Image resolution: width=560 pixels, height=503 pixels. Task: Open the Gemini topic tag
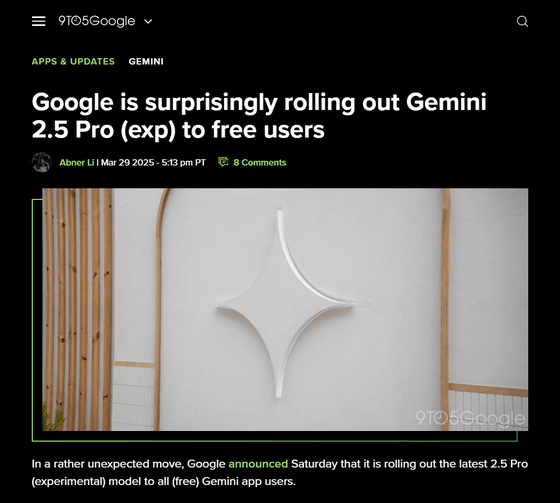coord(146,61)
